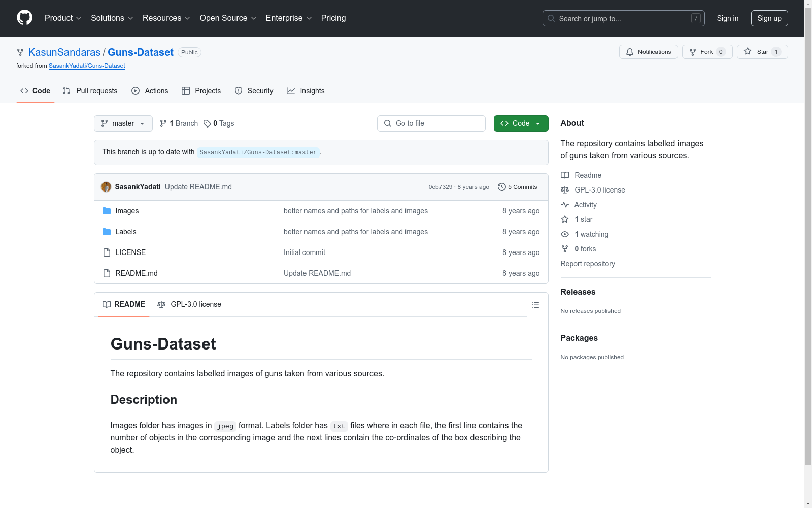This screenshot has width=812, height=508.
Task: Click the SasankYadati author name
Action: [138, 187]
